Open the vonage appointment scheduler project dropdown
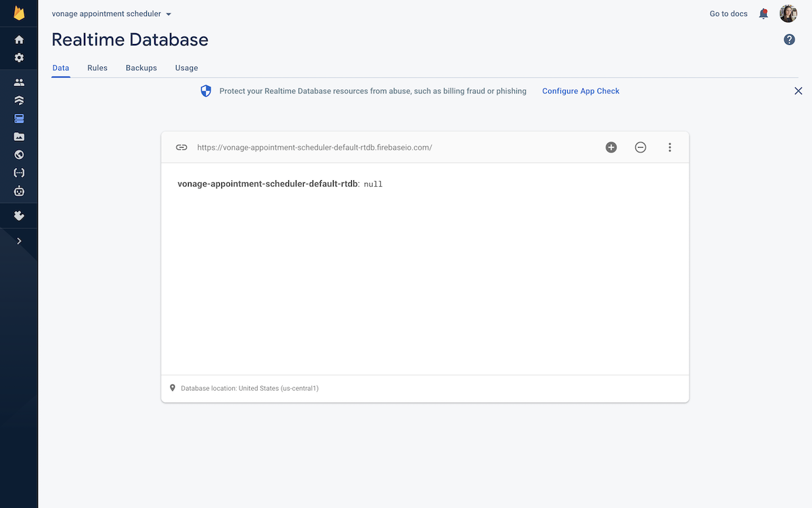 tap(112, 14)
